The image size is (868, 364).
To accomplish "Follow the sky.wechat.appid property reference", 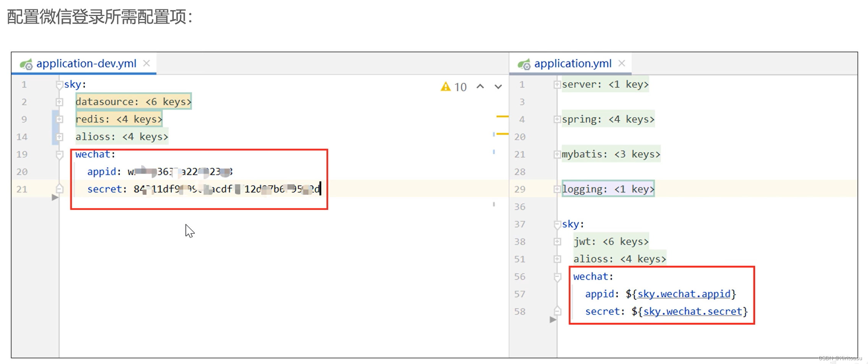I will pos(684,294).
